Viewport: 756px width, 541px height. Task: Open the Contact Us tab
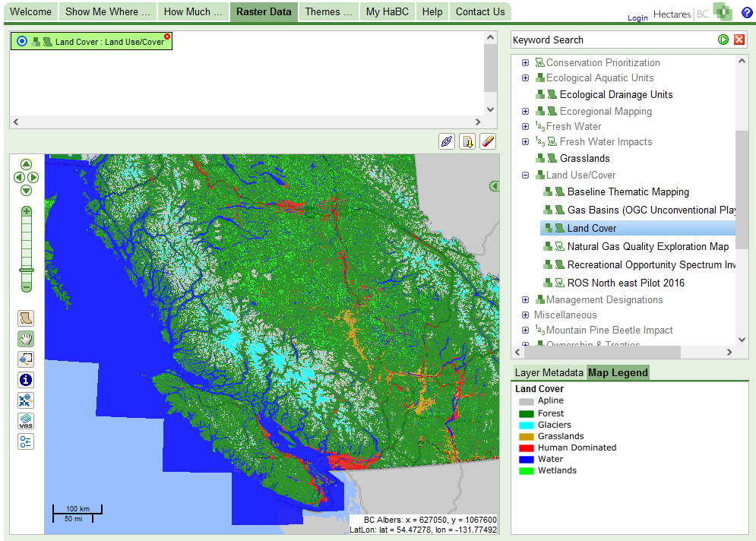click(480, 11)
